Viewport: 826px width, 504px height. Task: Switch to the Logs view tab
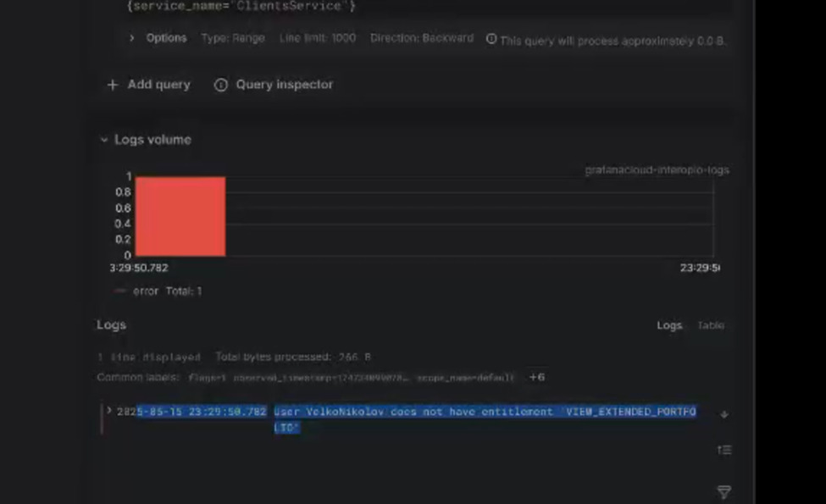(669, 325)
